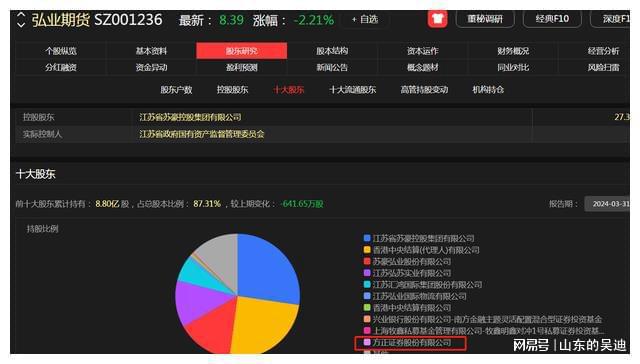The height and width of the screenshot is (364, 640).
Task: Click the purple swatch for 江苏弘苏实业有限公司
Action: point(367,273)
